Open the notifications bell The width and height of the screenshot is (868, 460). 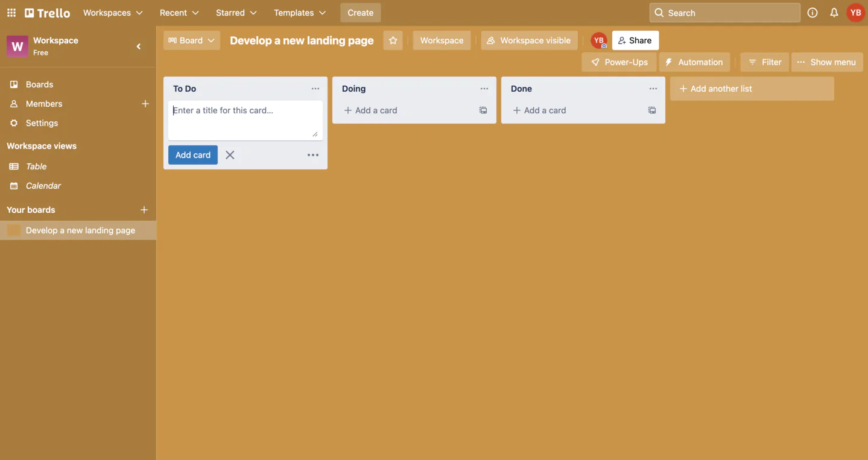coord(832,11)
